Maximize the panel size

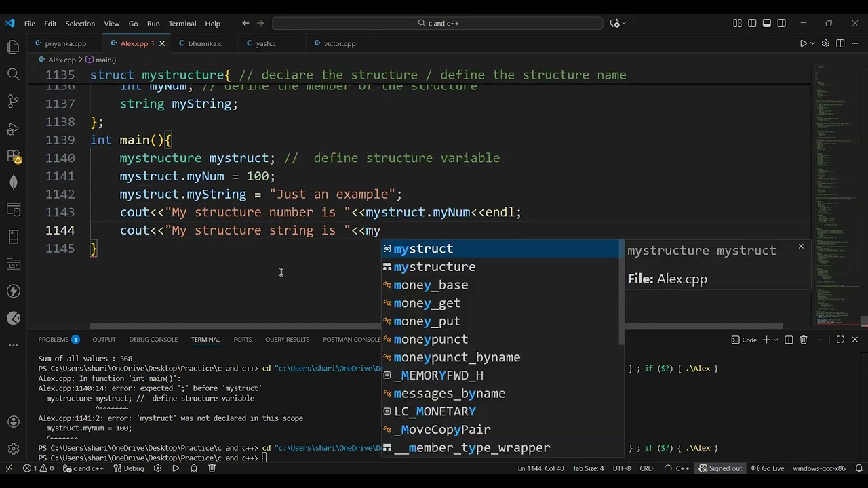click(x=840, y=340)
